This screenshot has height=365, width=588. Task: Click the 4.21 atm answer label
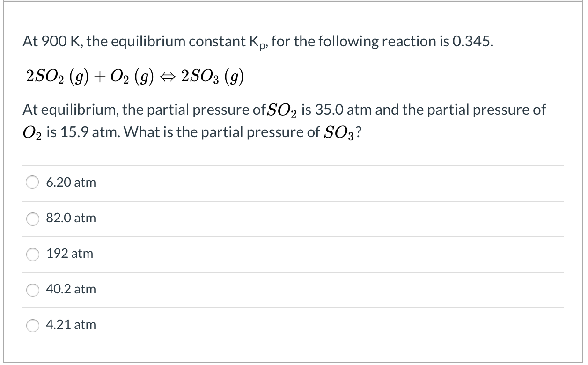coord(71,325)
